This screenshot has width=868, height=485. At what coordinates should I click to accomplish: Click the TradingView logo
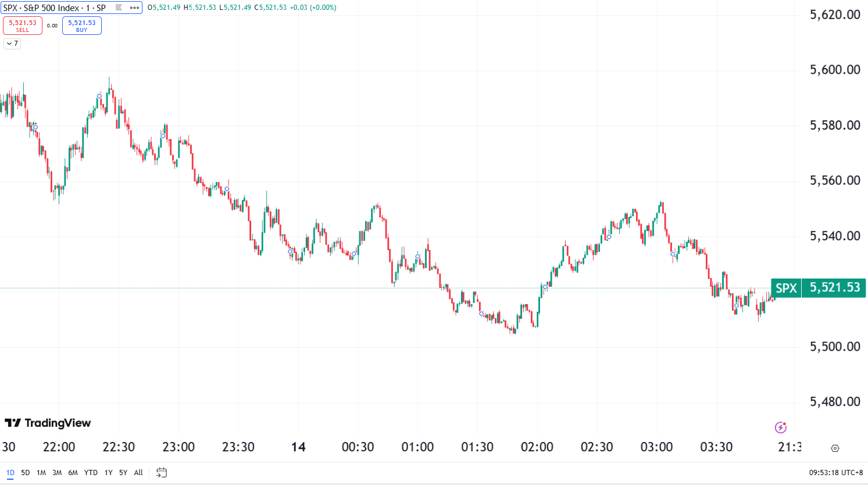(48, 423)
